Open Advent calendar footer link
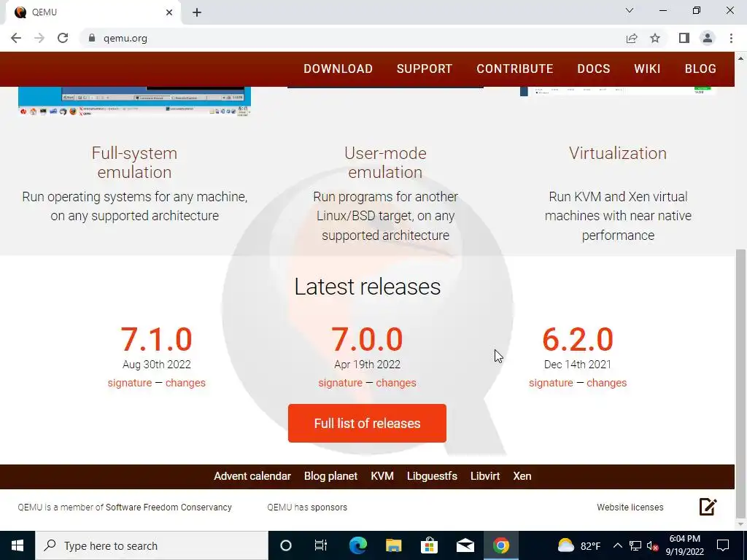Image resolution: width=747 pixels, height=560 pixels. (252, 476)
